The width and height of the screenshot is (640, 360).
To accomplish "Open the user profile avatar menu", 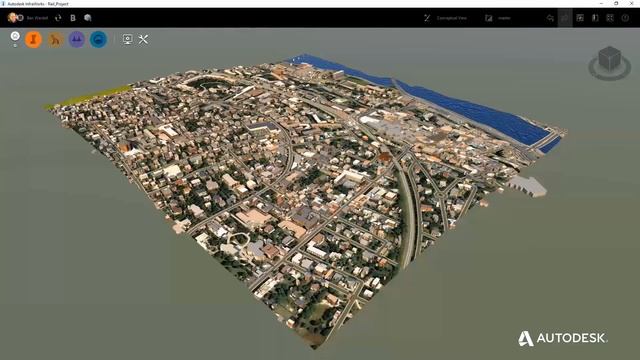I will point(12,18).
